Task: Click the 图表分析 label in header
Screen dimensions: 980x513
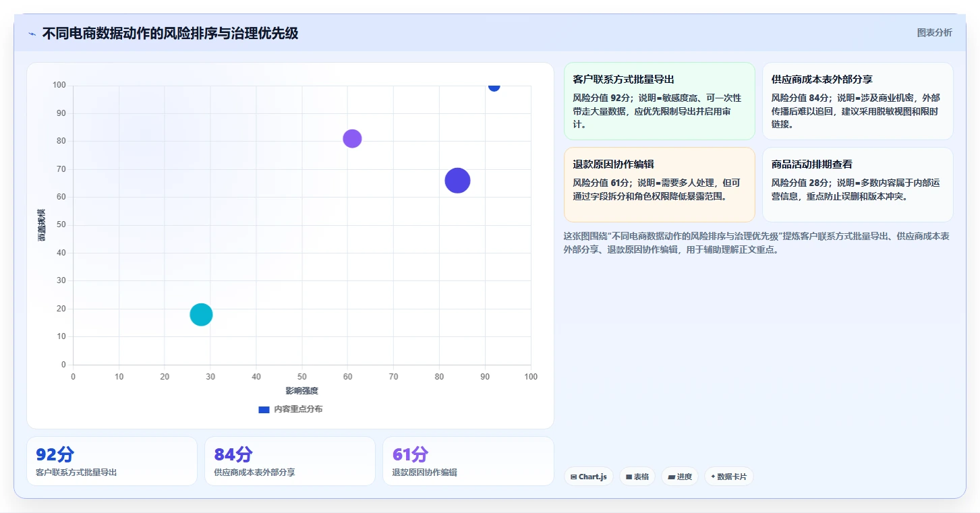Action: click(x=934, y=32)
